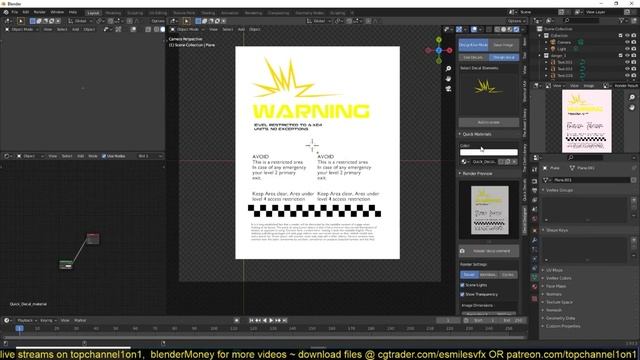Click the pan hand icon in the image editor
The image size is (640, 360).
coord(632,107)
